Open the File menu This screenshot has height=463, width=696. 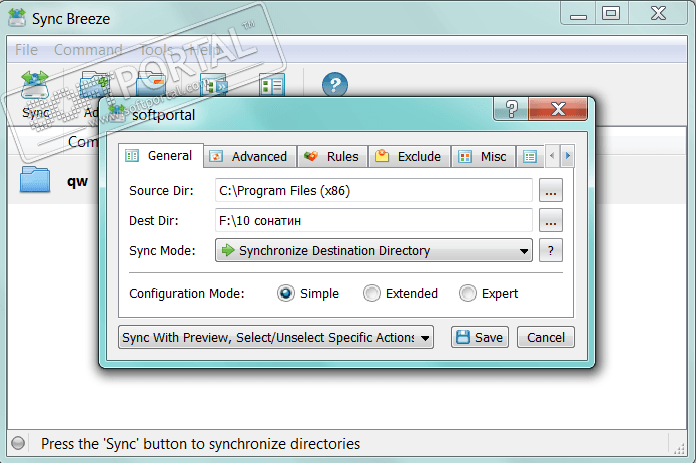pos(26,50)
